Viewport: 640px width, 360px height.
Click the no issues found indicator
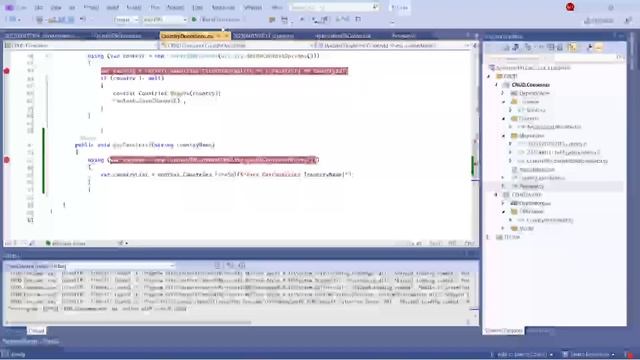point(65,243)
